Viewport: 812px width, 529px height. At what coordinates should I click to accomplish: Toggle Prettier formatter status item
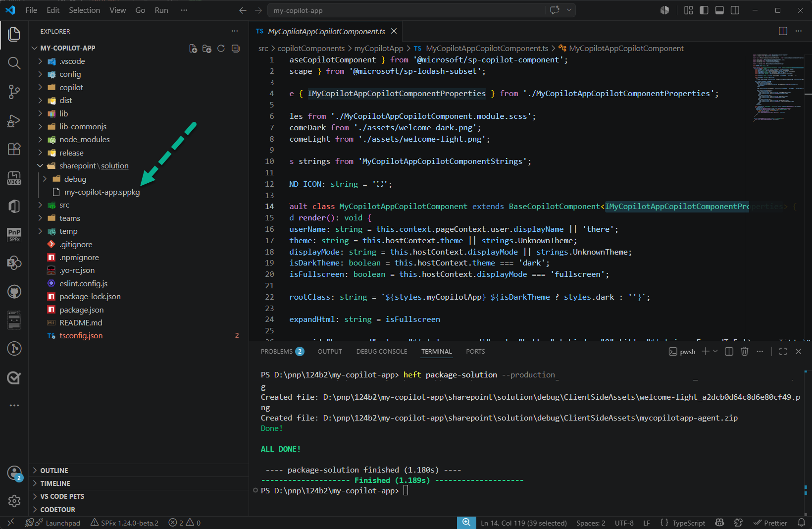[770, 523]
